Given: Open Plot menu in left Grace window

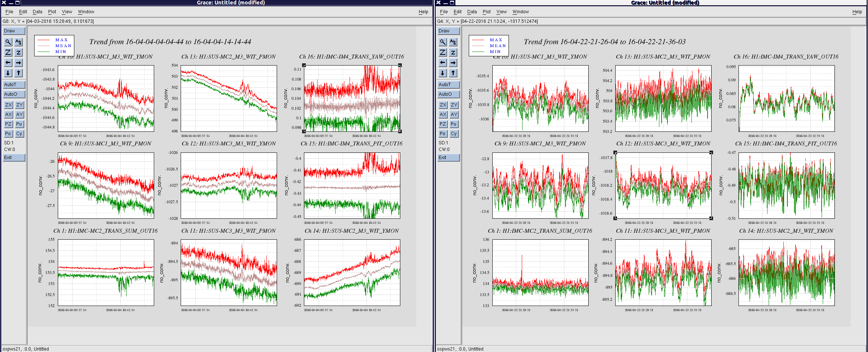Looking at the screenshot, I should coord(52,12).
